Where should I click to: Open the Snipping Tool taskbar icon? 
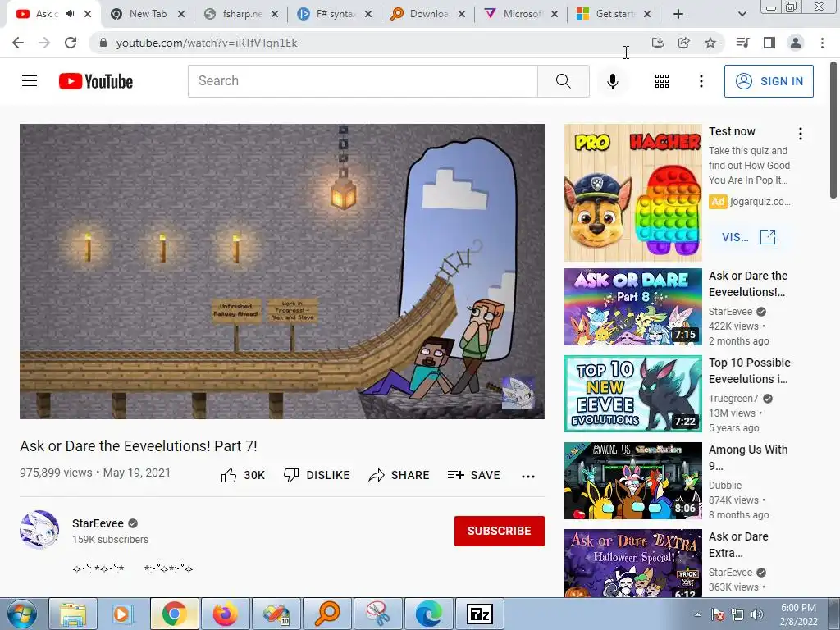click(x=377, y=614)
